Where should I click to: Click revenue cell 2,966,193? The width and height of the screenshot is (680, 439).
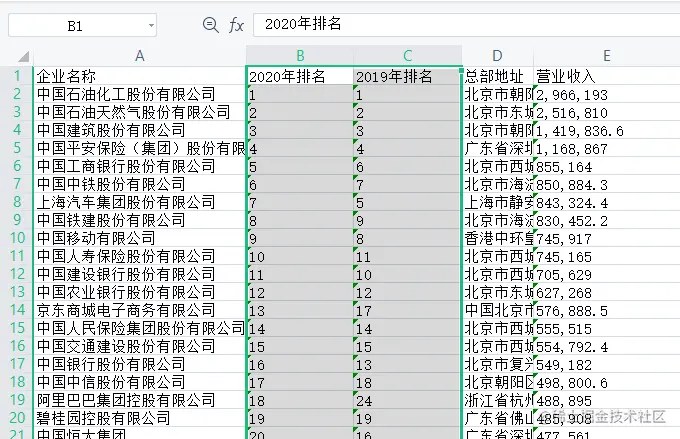click(x=607, y=94)
